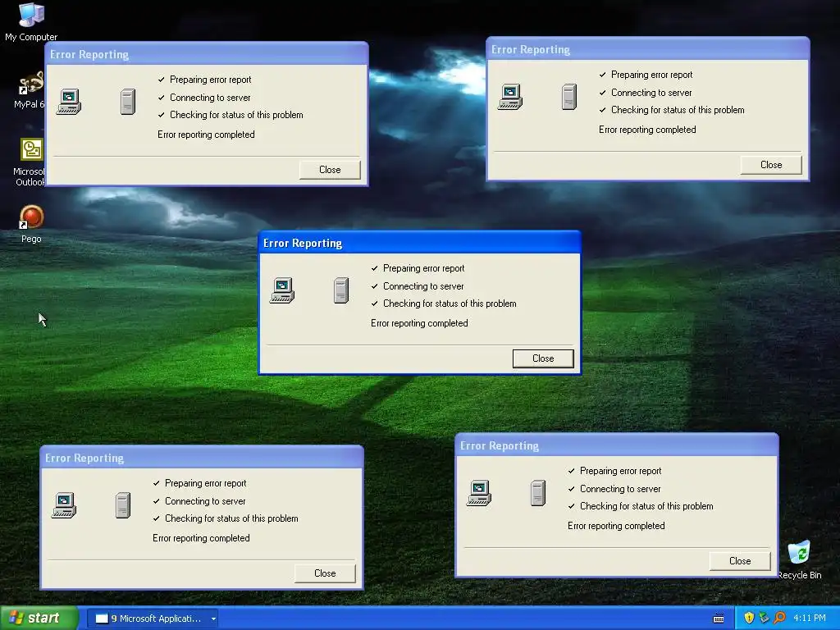840x630 pixels.
Task: Open the My Computer desktop icon
Action: (x=31, y=22)
